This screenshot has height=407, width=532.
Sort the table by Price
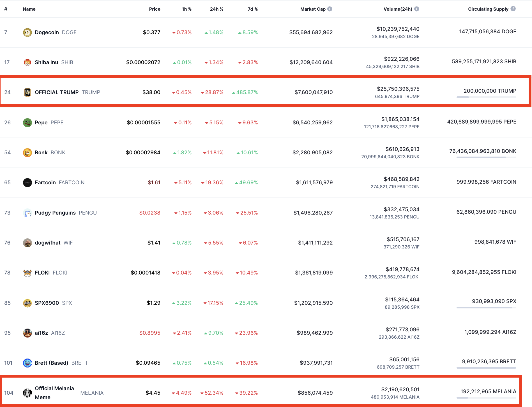point(155,9)
